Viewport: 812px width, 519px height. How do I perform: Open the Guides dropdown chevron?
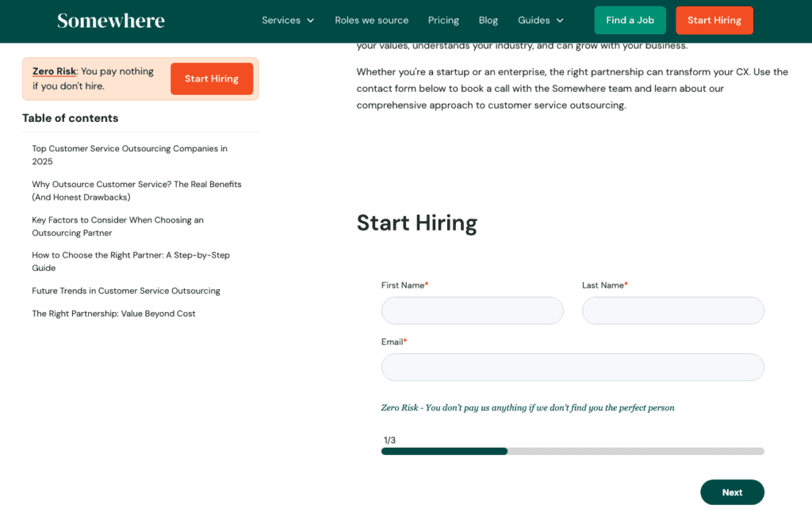tap(560, 21)
